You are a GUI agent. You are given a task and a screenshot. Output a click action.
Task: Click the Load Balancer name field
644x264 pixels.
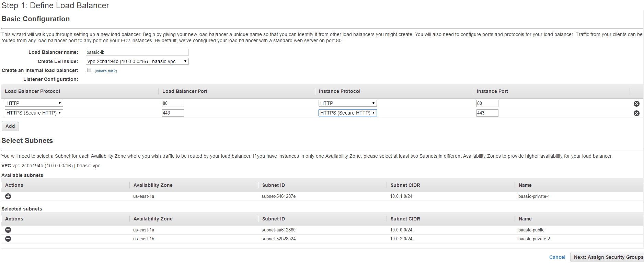pyautogui.click(x=137, y=52)
